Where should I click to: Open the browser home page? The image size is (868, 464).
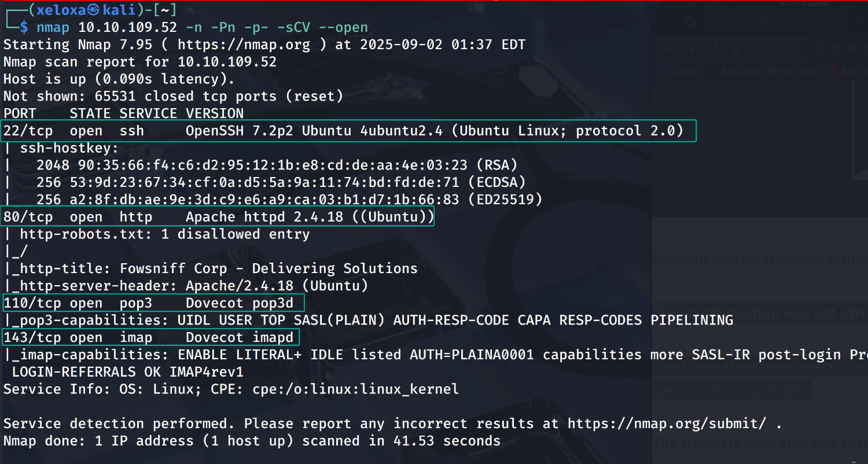pos(737,49)
